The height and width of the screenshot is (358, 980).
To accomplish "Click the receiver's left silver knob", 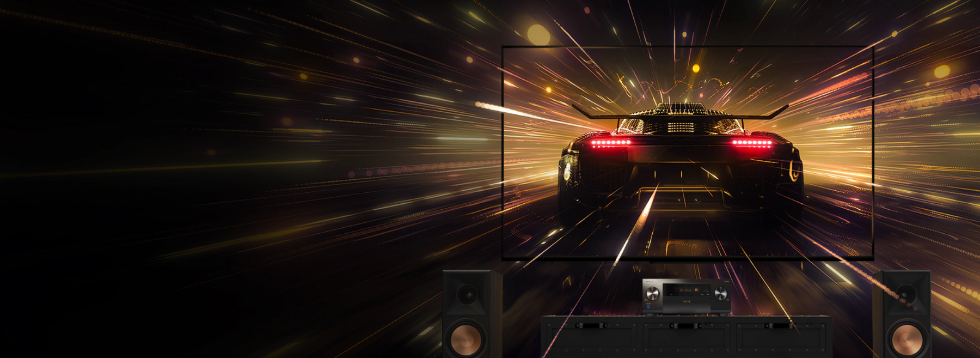I will (652, 294).
